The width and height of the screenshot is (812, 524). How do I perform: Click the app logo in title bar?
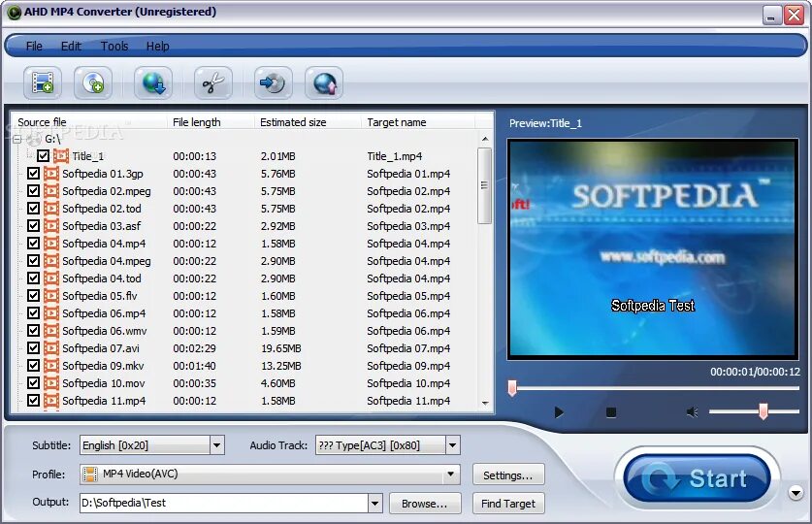click(x=14, y=12)
